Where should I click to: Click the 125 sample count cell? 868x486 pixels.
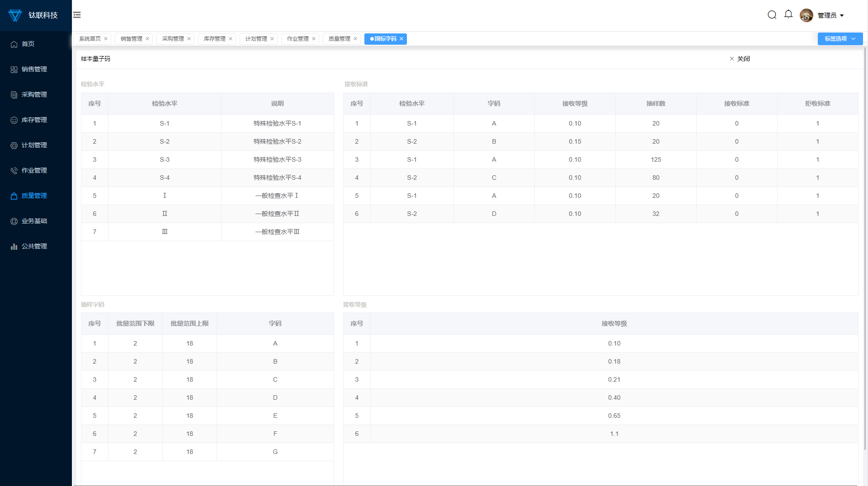pyautogui.click(x=656, y=159)
